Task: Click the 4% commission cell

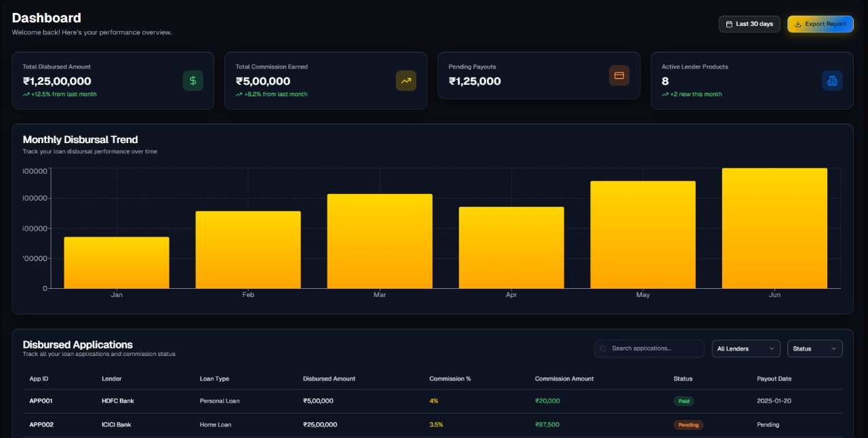Action: click(x=434, y=401)
